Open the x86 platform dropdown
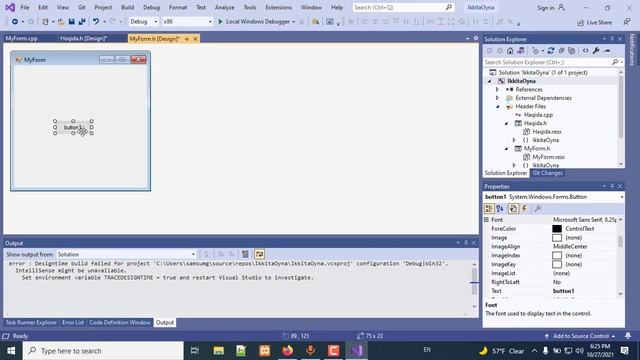The height and width of the screenshot is (360, 640). click(x=187, y=22)
